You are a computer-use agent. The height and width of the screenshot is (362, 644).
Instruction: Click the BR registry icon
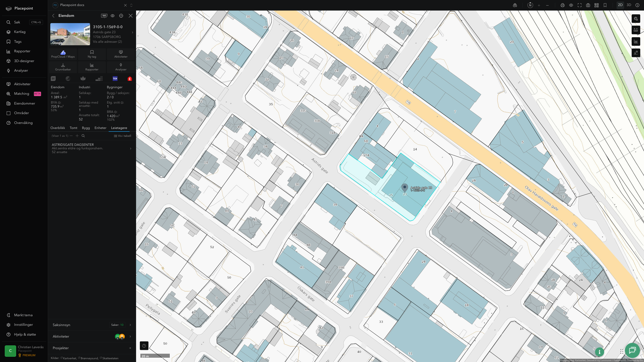pos(53,79)
